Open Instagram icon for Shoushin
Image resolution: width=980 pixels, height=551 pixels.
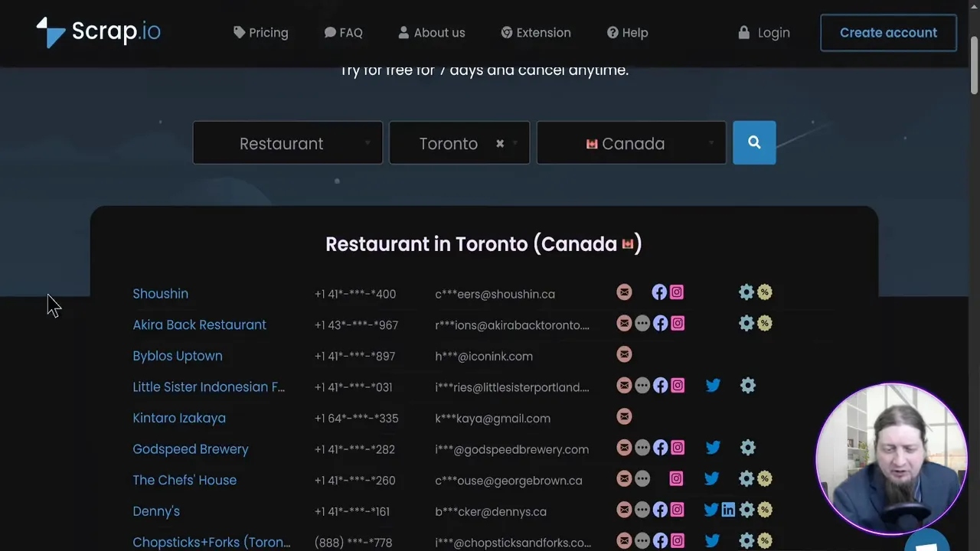click(x=677, y=292)
